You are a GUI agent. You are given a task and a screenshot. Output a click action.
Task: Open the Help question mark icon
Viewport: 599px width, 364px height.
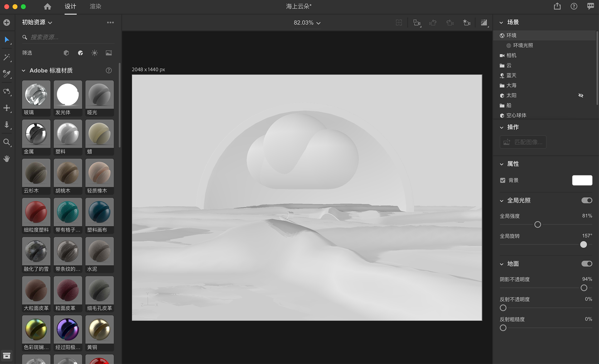click(x=574, y=6)
